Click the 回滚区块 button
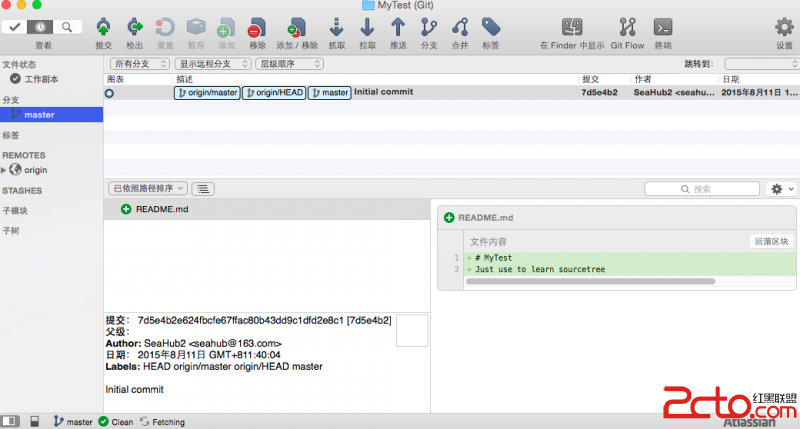This screenshot has height=429, width=800. 770,241
